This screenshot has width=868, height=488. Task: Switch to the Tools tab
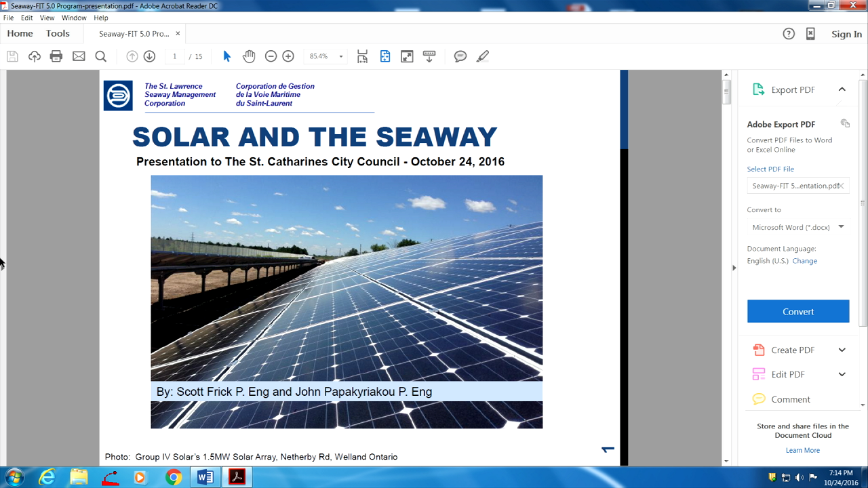coord(58,33)
